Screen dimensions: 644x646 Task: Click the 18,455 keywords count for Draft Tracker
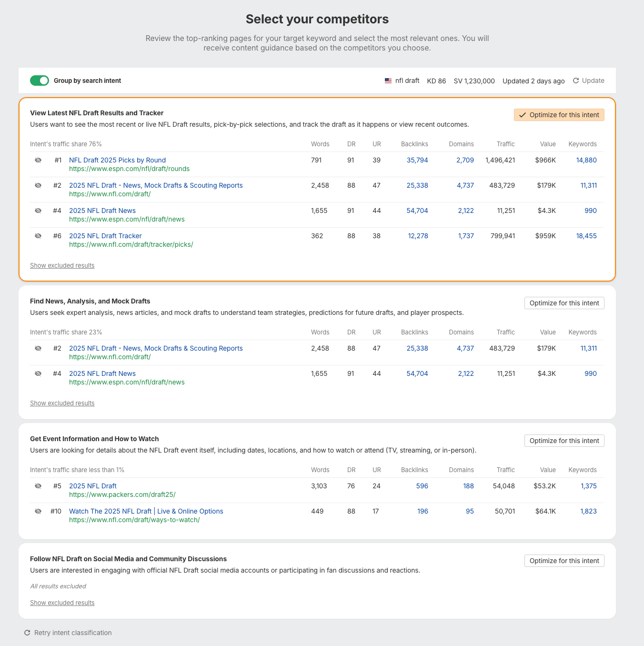(x=586, y=236)
